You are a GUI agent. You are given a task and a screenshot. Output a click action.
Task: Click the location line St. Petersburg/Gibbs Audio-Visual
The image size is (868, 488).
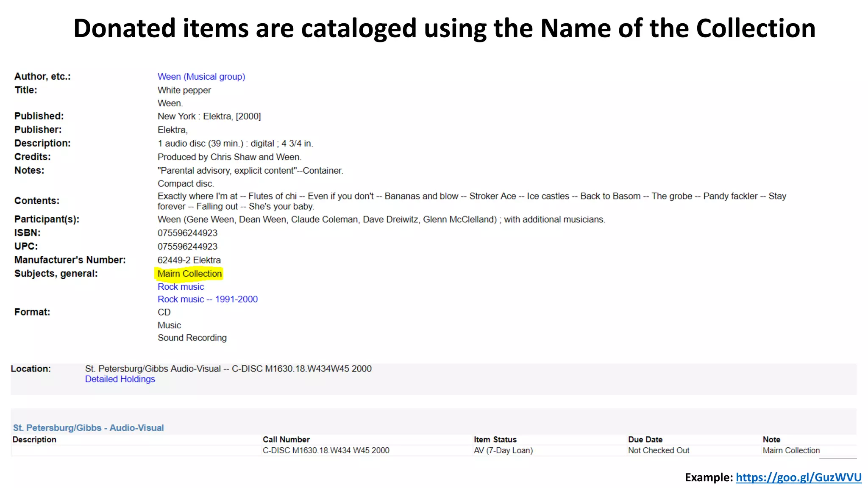point(228,369)
